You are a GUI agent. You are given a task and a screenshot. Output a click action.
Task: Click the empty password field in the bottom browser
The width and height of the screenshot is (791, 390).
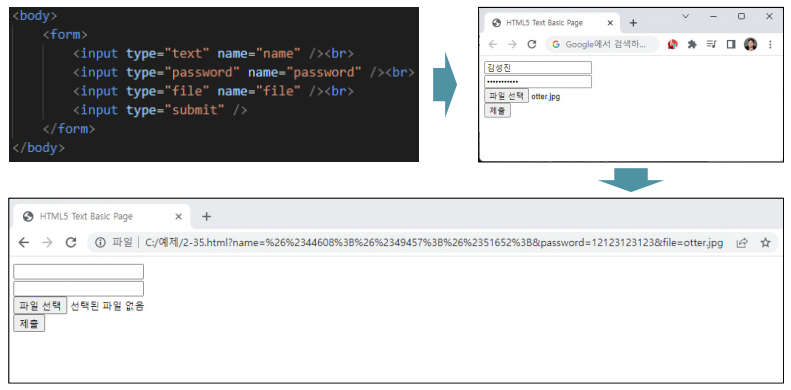[78, 289]
